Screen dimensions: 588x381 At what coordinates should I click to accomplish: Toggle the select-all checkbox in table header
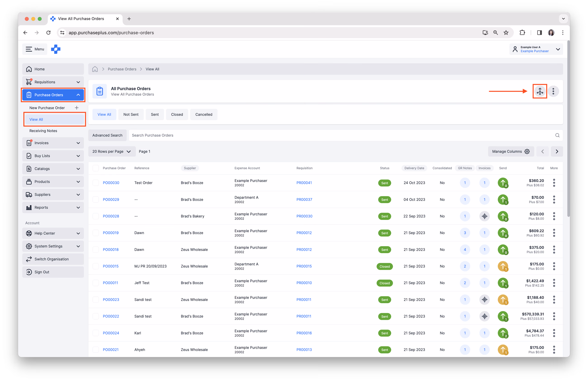(x=96, y=168)
